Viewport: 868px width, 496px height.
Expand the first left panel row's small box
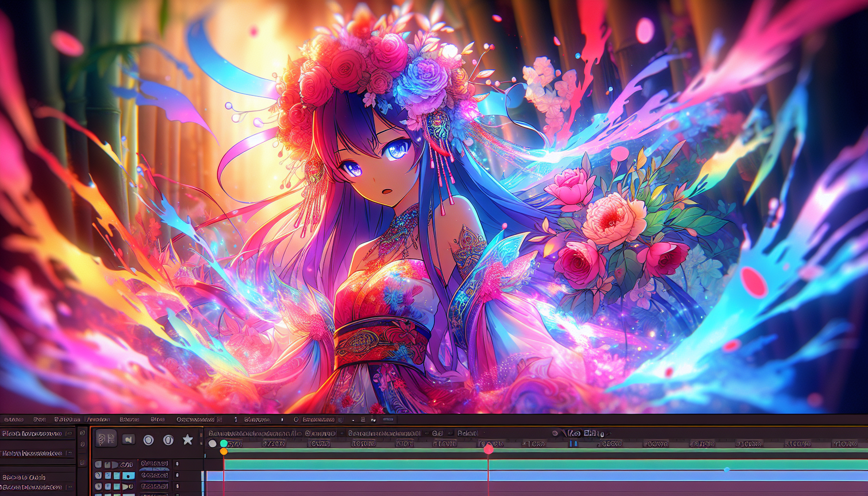pos(69,434)
